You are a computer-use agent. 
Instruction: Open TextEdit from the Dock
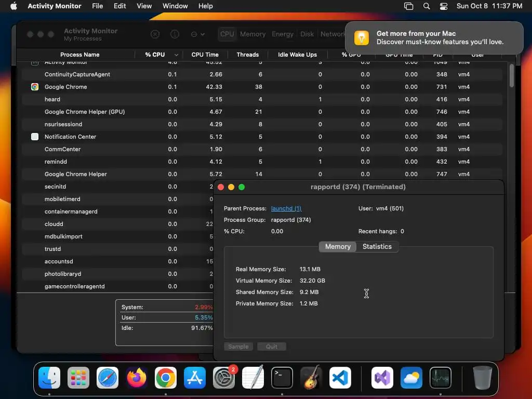[253, 378]
